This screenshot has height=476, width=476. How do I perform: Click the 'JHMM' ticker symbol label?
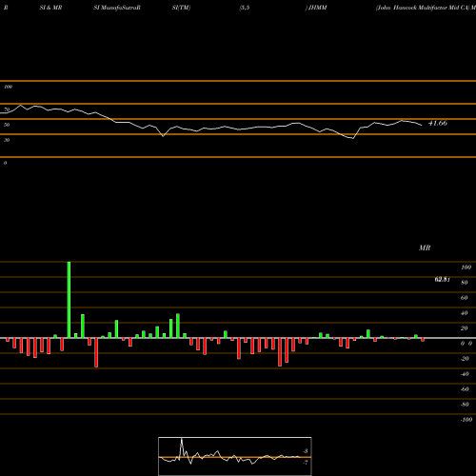(x=317, y=8)
